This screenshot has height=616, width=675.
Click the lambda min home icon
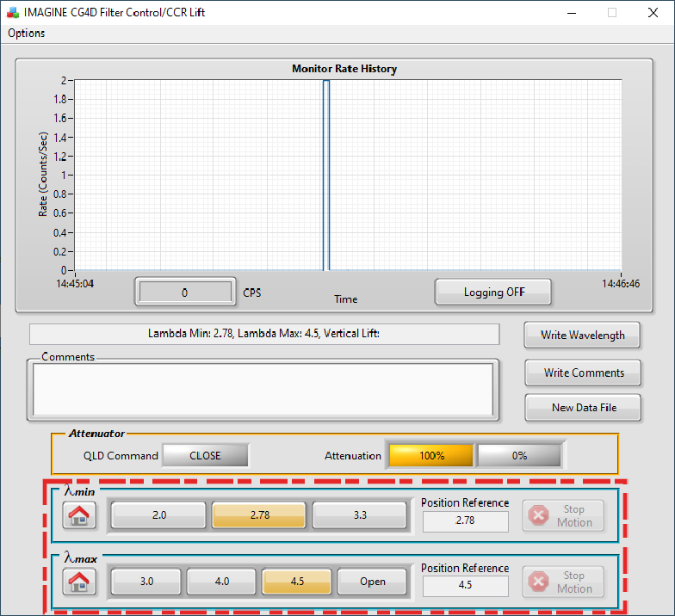coord(78,515)
